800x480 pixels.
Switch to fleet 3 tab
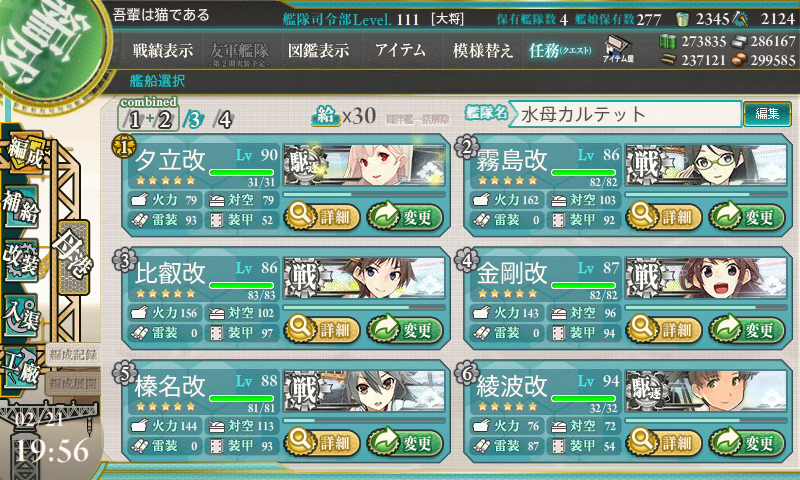194,120
